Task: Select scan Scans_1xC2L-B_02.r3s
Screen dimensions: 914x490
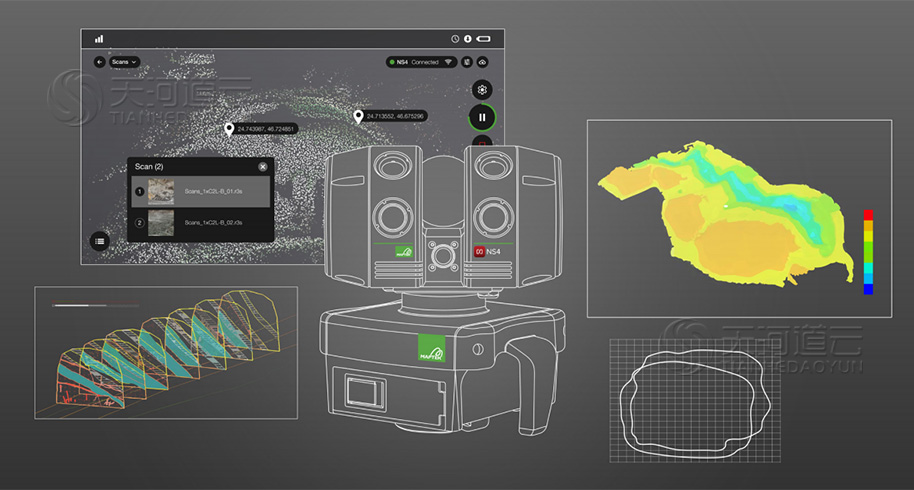Action: pyautogui.click(x=201, y=223)
